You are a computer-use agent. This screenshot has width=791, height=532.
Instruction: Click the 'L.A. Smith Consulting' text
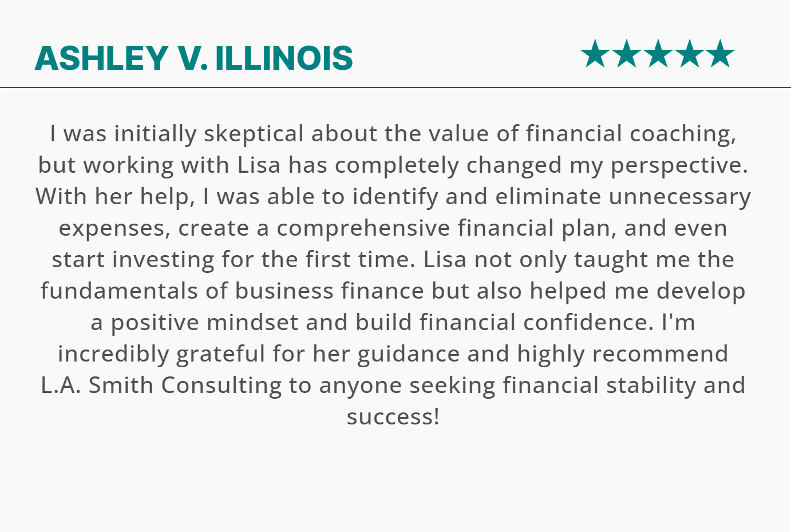click(161, 386)
